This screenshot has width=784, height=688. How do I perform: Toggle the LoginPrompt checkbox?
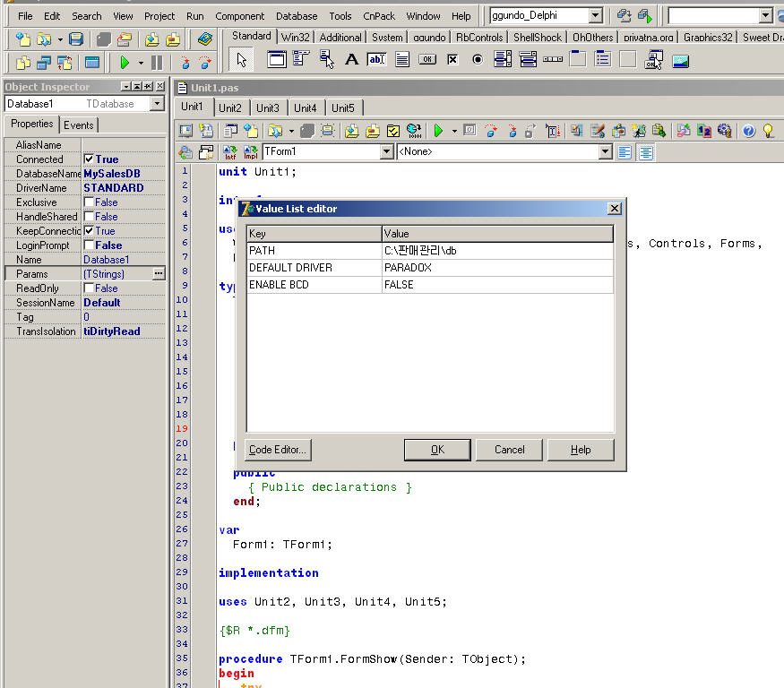(x=89, y=245)
